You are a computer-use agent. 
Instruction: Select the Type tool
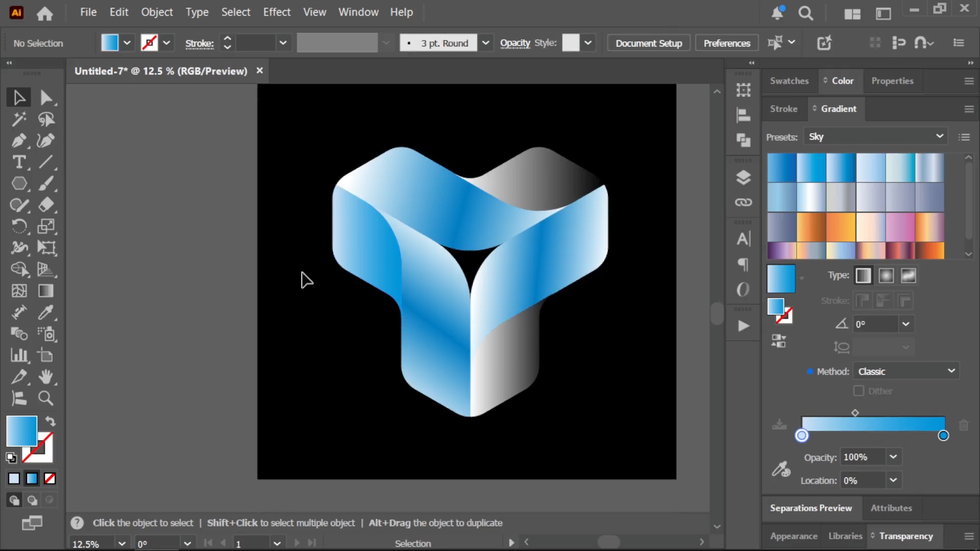[19, 162]
